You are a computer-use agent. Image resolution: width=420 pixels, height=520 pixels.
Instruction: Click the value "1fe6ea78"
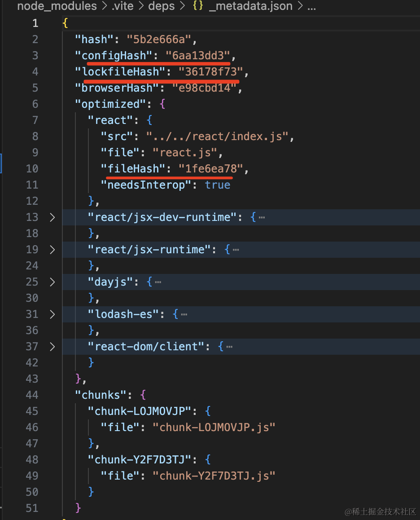click(211, 169)
